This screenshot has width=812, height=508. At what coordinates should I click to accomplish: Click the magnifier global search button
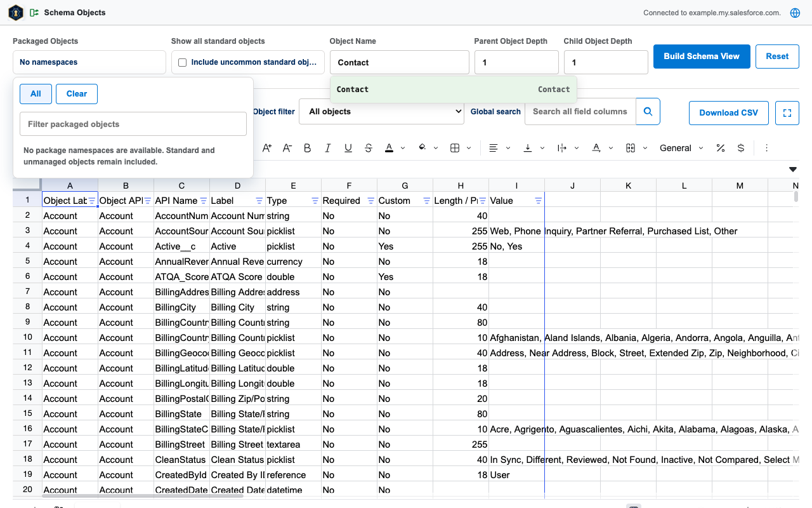coord(648,111)
